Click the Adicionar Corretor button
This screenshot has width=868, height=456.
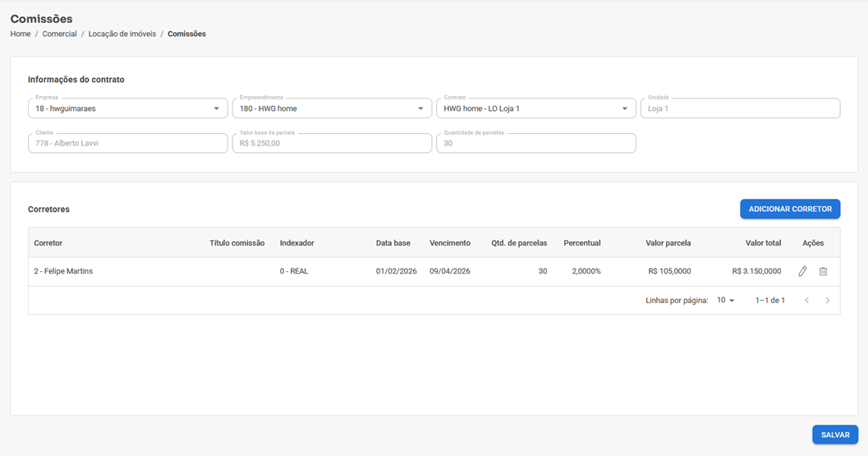[790, 209]
